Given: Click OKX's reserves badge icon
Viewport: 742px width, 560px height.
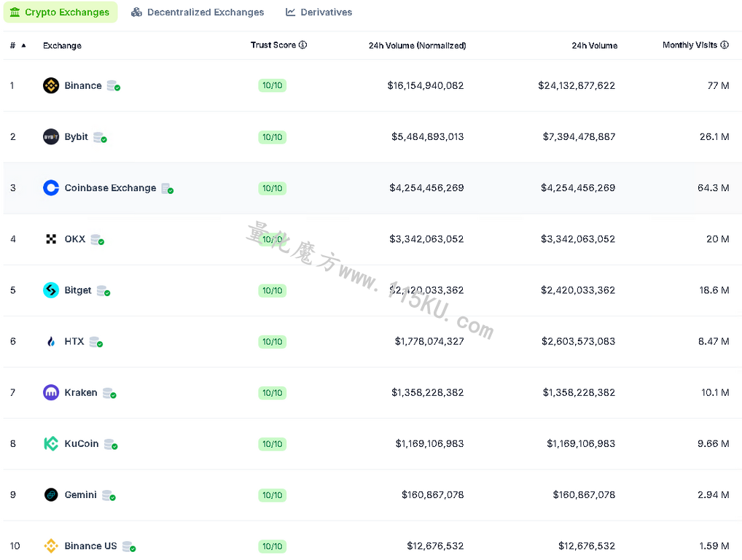Looking at the screenshot, I should pos(98,239).
